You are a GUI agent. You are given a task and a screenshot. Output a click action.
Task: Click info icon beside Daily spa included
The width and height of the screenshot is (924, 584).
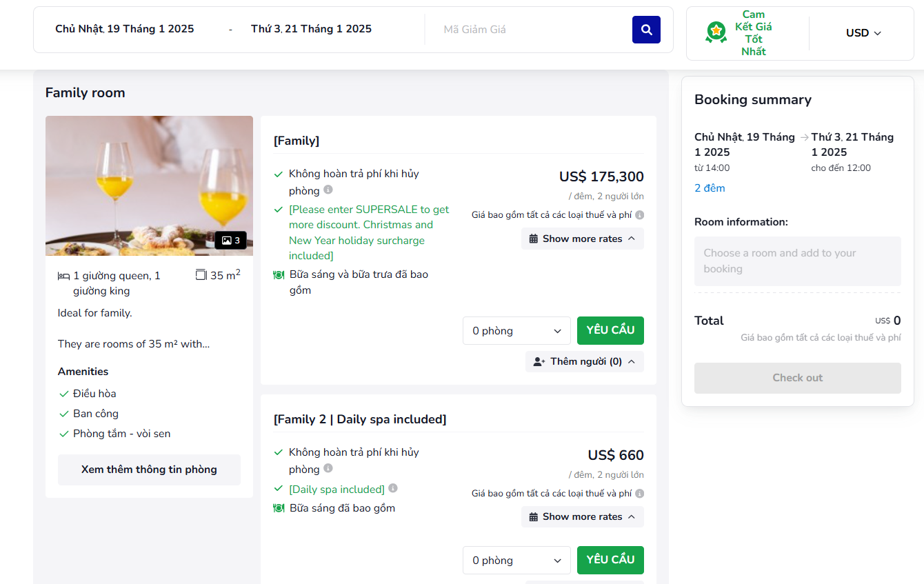coord(393,488)
